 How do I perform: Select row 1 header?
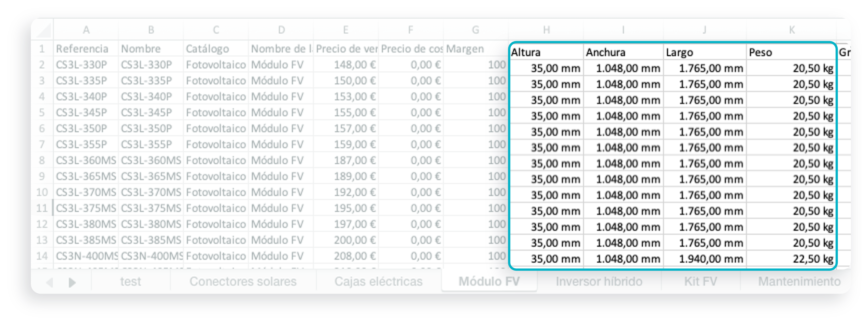click(x=42, y=49)
